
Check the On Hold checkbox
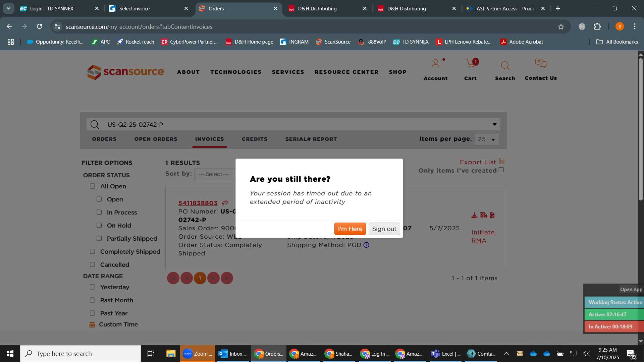click(x=99, y=225)
